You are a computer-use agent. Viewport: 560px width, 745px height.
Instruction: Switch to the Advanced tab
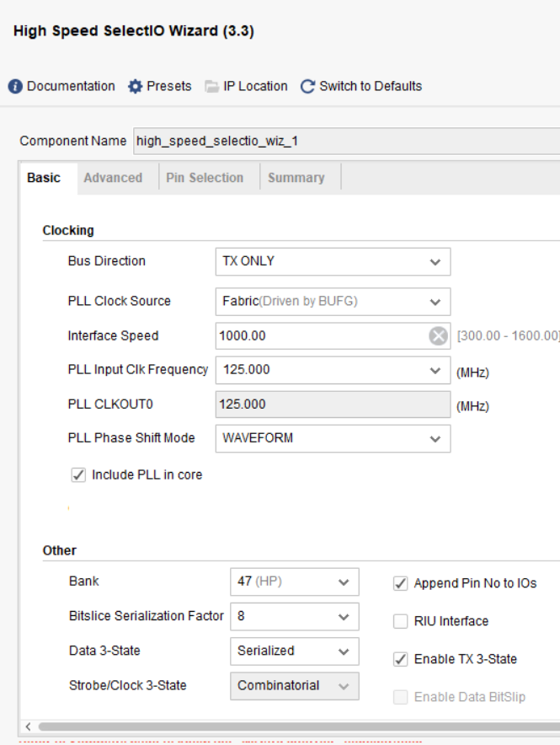point(113,178)
